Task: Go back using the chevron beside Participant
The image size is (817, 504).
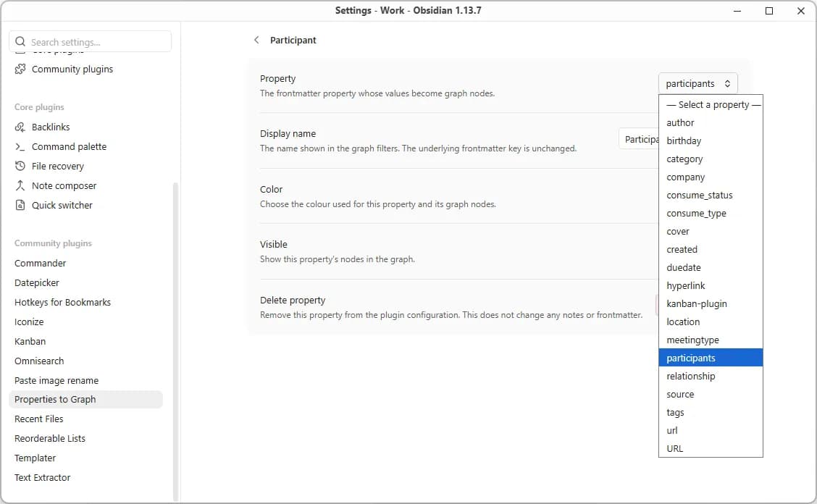Action: (x=256, y=40)
